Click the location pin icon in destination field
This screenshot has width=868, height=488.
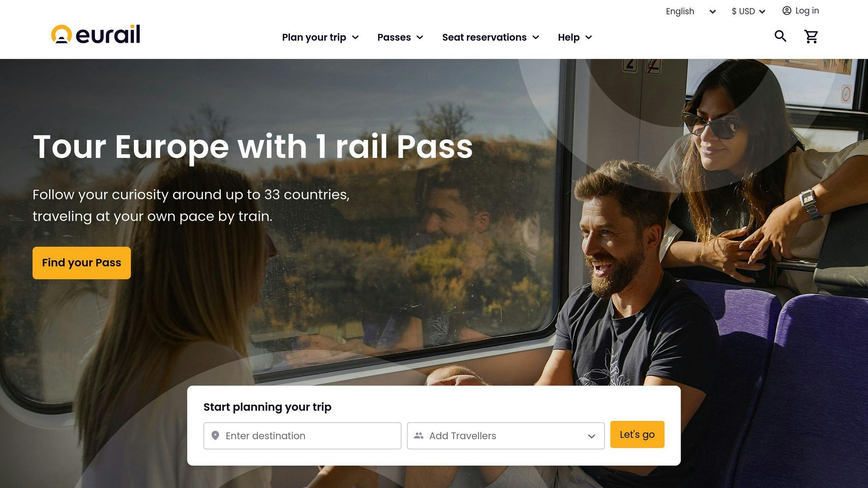(x=215, y=435)
